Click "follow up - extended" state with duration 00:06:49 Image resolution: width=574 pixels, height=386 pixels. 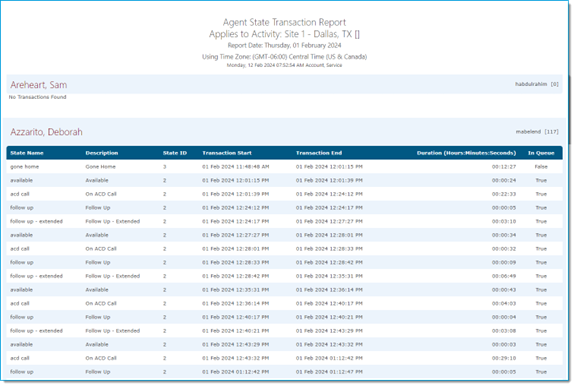pos(36,276)
